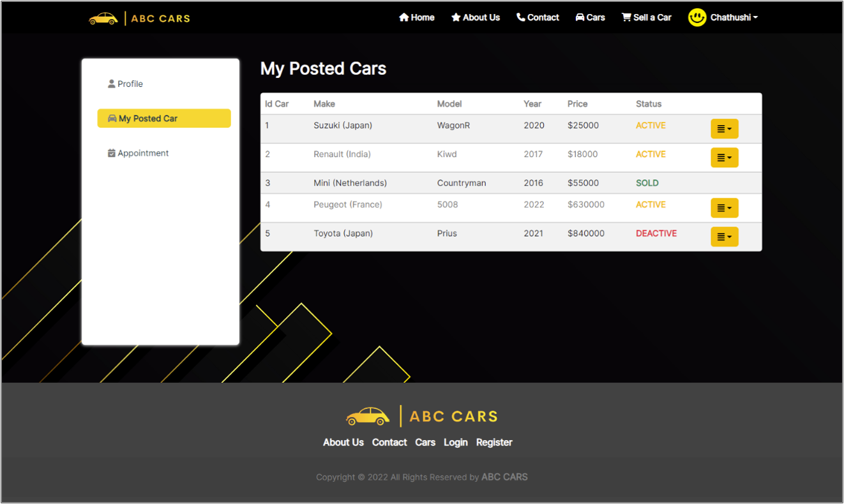Open the actions menu for the Renault Kiwd
844x504 pixels.
(724, 158)
